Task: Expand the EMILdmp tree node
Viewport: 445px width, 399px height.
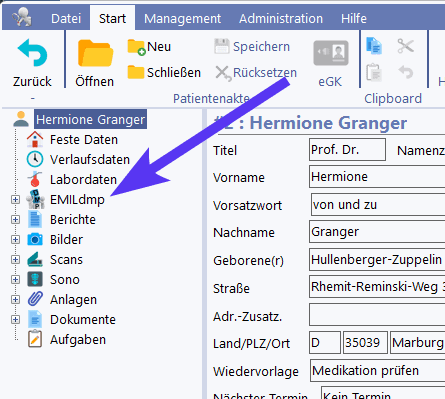Action: point(15,199)
